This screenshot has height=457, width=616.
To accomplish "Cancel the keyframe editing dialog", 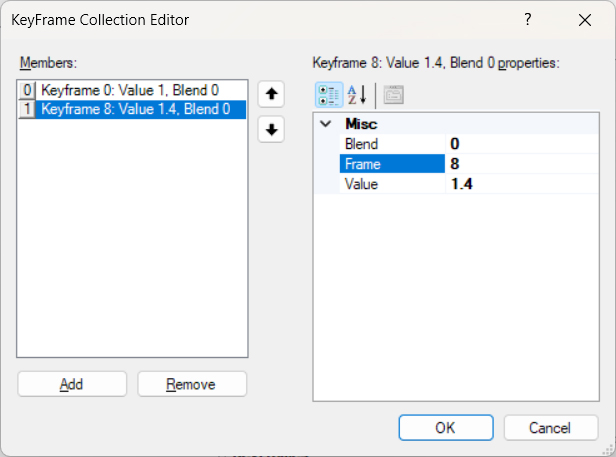I will [550, 427].
